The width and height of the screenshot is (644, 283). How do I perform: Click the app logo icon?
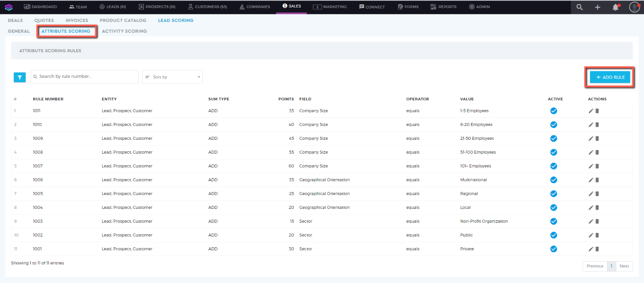pyautogui.click(x=9, y=7)
